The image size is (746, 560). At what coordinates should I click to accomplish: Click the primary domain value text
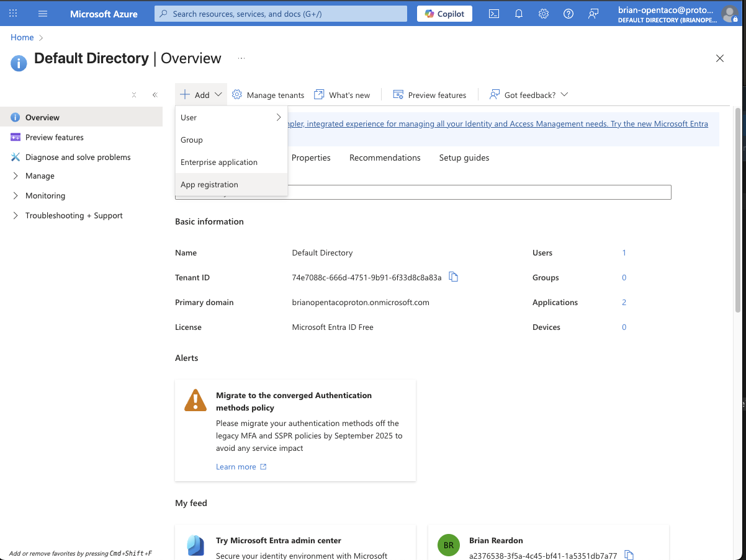click(x=361, y=302)
